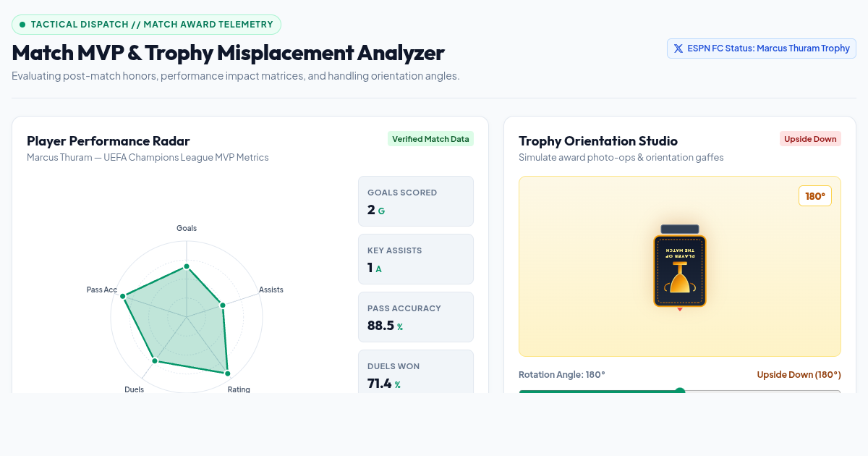Viewport: 868px width, 456px height.
Task: Click the Assists data point on the radar
Action: pos(223,305)
